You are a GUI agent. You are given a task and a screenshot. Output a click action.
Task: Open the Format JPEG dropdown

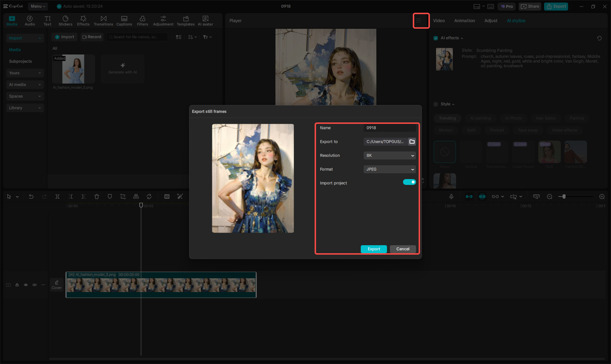pos(390,169)
